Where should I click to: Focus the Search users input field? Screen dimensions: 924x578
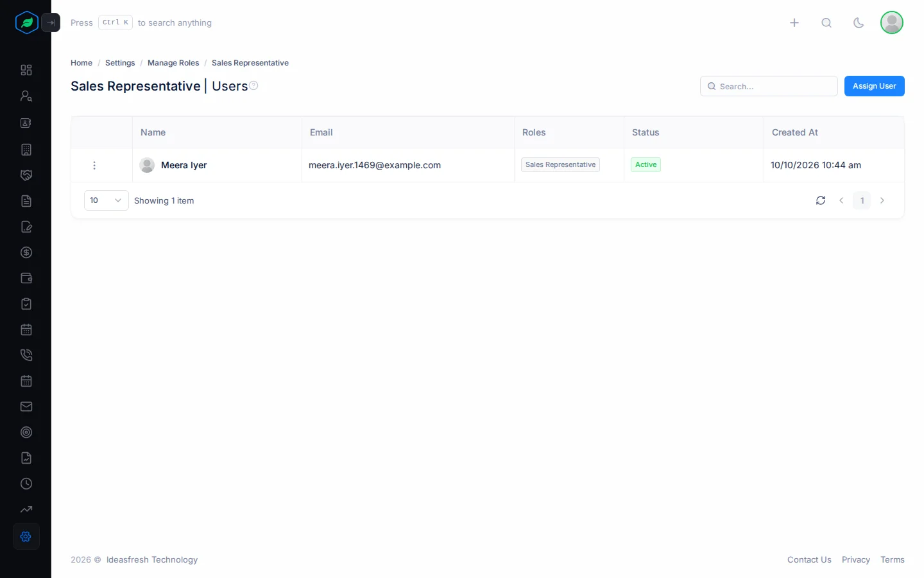pos(769,86)
